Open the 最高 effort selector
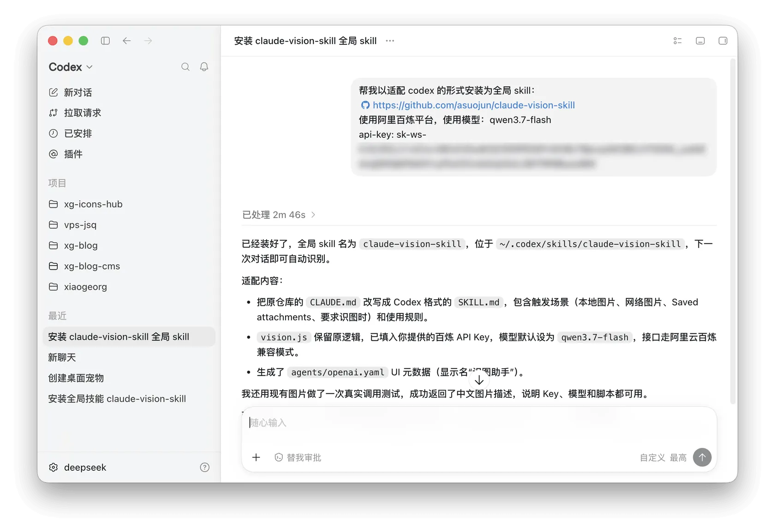Image resolution: width=775 pixels, height=532 pixels. coord(678,457)
